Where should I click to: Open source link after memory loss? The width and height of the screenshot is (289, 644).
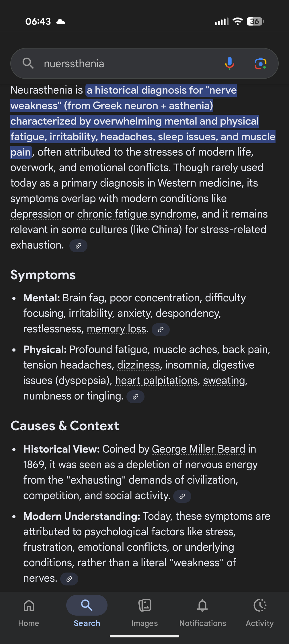click(161, 329)
